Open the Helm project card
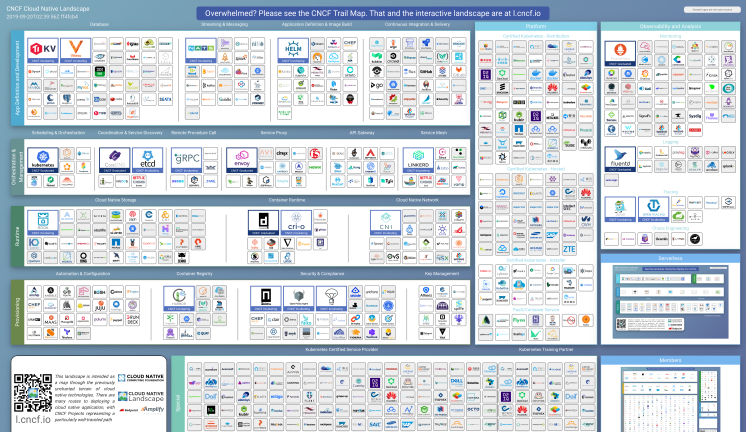The image size is (746, 432). [293, 50]
